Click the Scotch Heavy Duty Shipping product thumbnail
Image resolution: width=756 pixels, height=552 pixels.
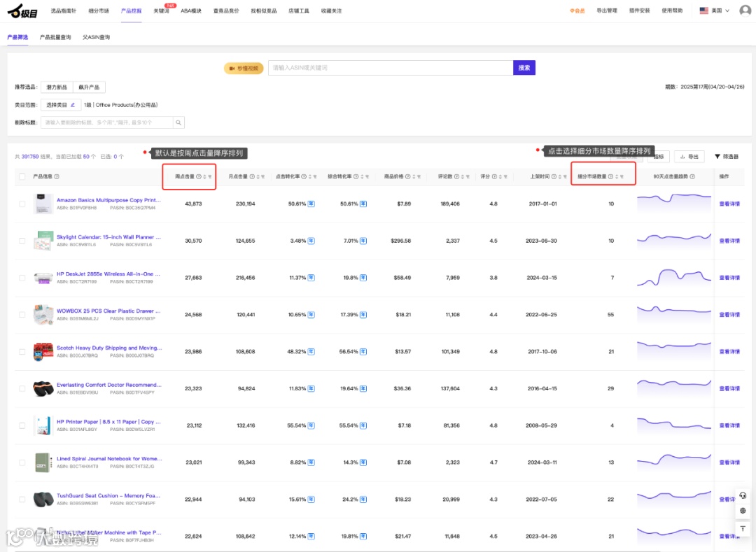pos(43,352)
